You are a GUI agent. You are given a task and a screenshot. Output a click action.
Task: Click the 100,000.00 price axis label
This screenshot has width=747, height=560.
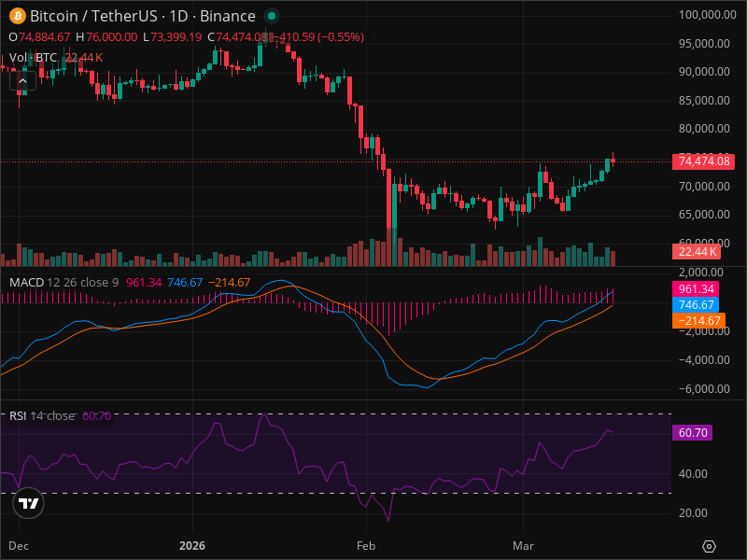tap(707, 15)
